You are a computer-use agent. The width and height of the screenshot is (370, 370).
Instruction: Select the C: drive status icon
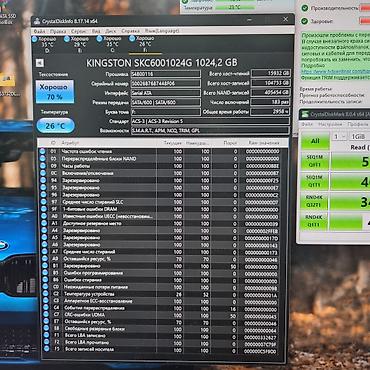pos(99,39)
